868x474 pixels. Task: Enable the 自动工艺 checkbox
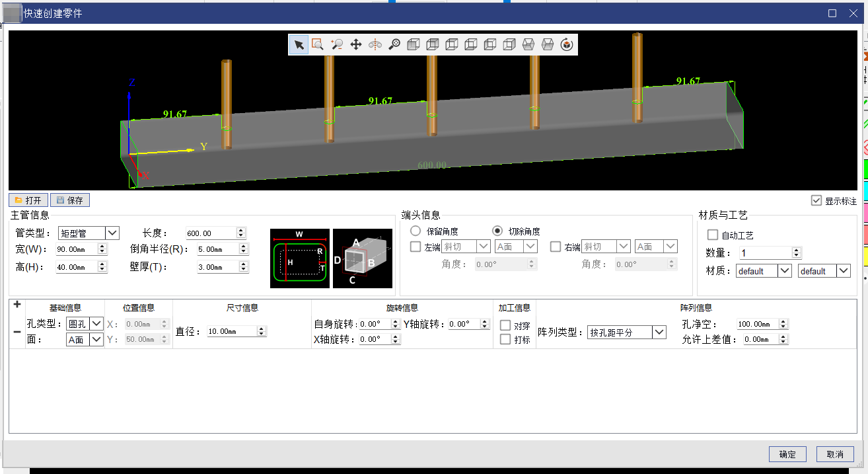(x=713, y=235)
